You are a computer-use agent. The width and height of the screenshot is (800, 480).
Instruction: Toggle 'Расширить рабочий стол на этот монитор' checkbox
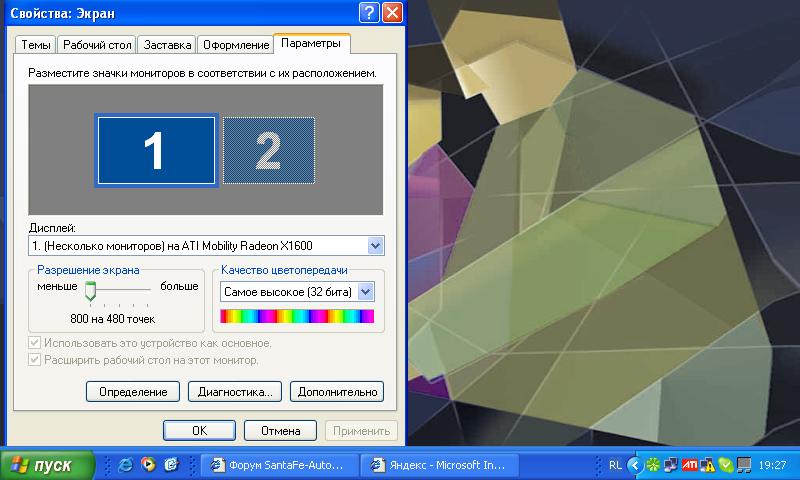(x=35, y=360)
